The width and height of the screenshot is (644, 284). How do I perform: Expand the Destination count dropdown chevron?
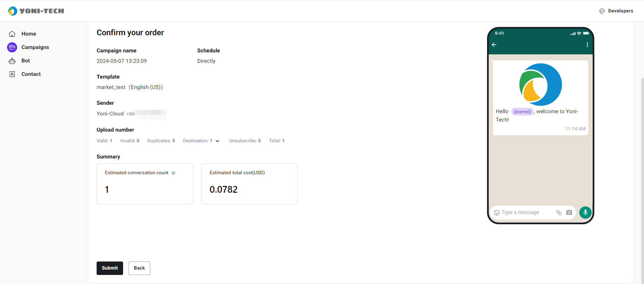pyautogui.click(x=217, y=141)
